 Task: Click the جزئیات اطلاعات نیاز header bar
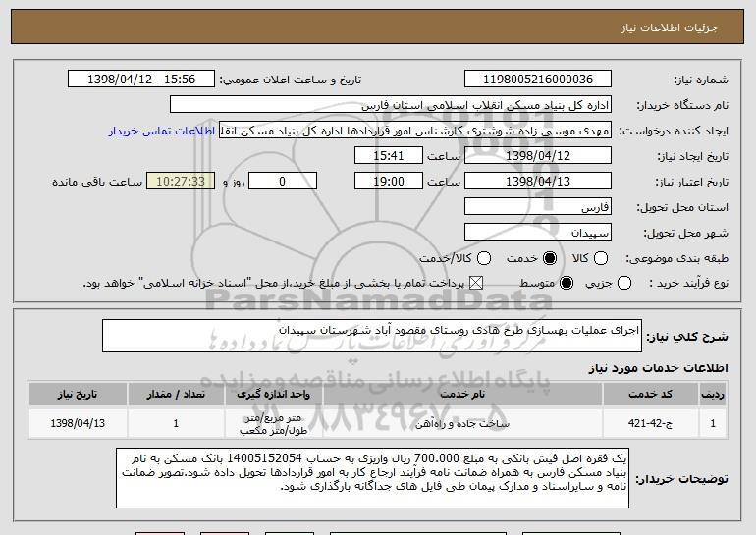[x=378, y=27]
